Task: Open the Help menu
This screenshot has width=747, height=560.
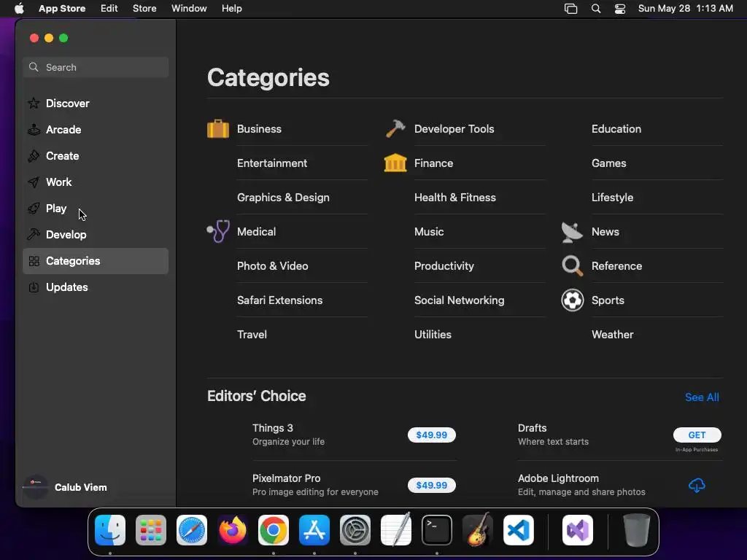Action: click(231, 9)
